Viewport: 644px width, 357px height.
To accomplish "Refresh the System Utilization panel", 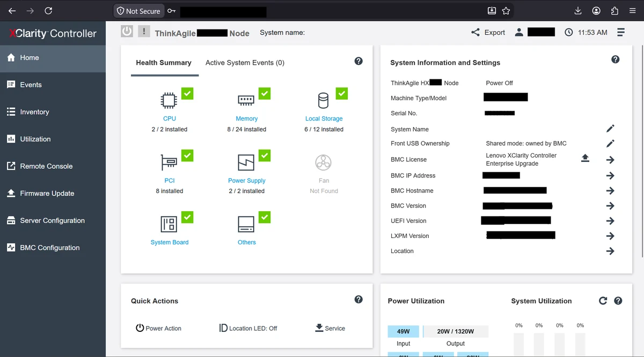I will click(x=603, y=301).
